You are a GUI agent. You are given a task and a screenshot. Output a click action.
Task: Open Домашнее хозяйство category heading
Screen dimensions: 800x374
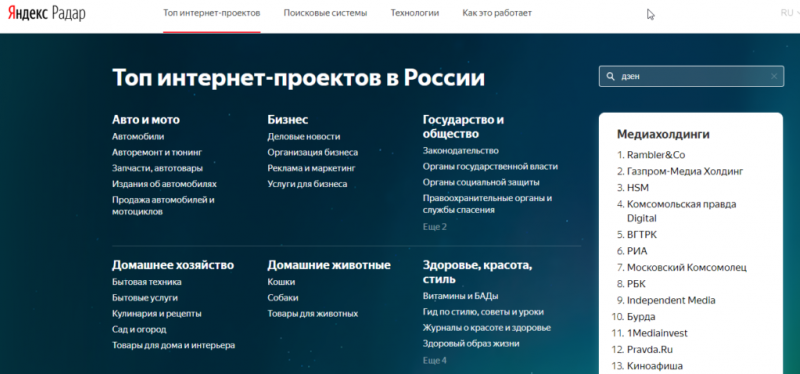click(173, 265)
